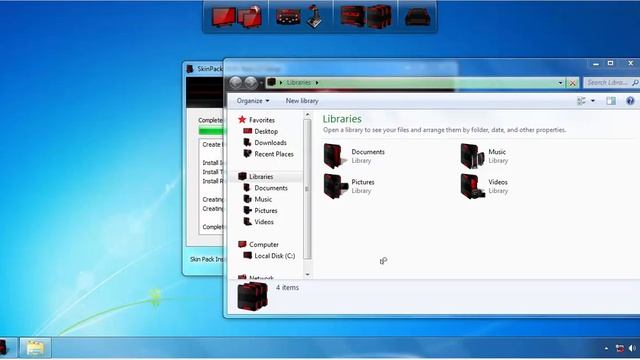Open the Music library icon
640x360 pixels.
pos(472,156)
